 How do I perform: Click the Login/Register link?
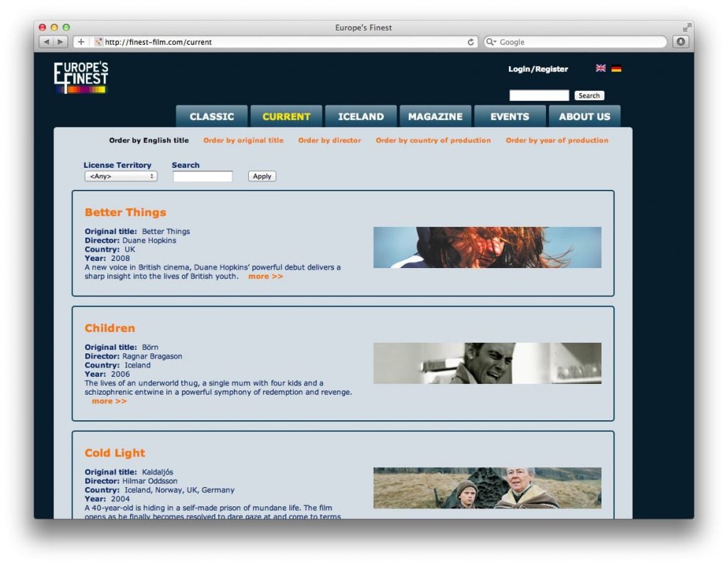point(538,69)
